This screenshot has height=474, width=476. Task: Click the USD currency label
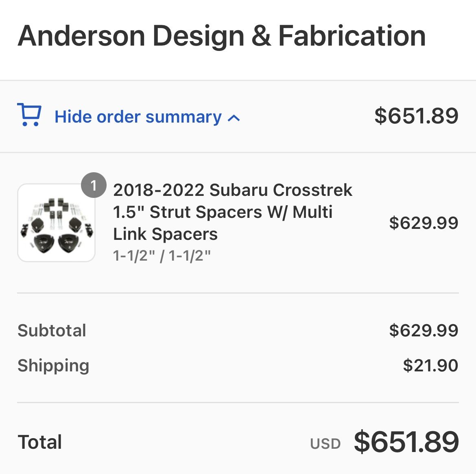click(325, 443)
